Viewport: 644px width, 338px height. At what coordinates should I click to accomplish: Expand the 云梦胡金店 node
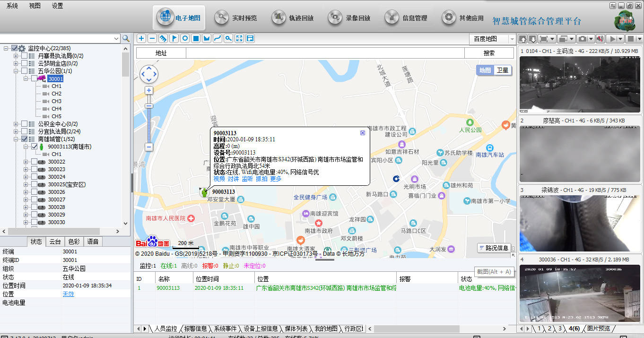coord(17,63)
